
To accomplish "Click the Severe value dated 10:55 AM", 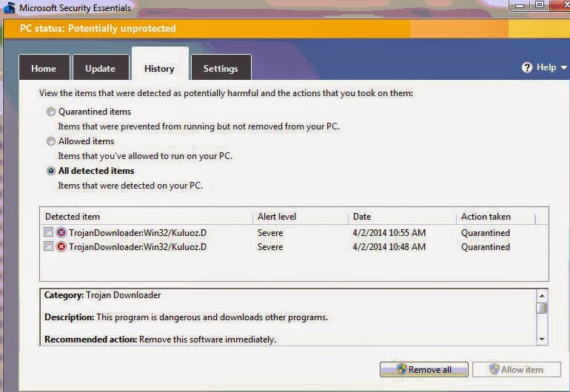I will pyautogui.click(x=270, y=233).
